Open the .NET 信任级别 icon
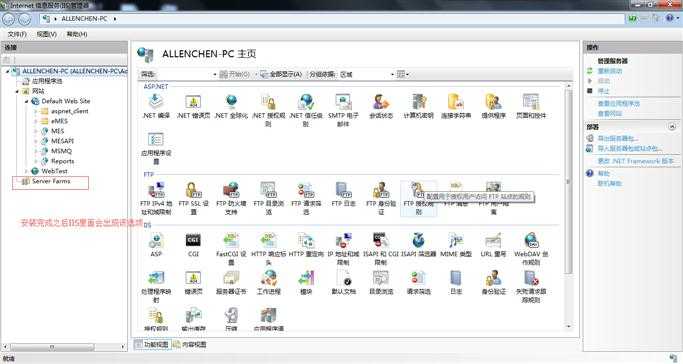683x364 pixels. click(x=306, y=102)
